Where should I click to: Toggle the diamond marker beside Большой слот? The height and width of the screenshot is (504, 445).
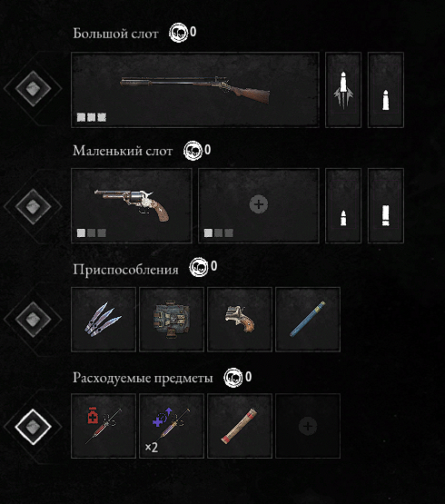[x=33, y=88]
